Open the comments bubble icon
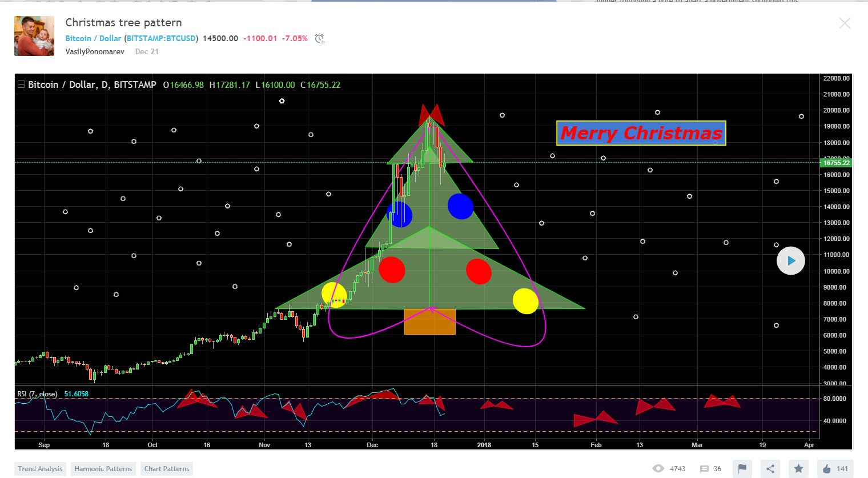Image resolution: width=868 pixels, height=478 pixels. [x=704, y=469]
